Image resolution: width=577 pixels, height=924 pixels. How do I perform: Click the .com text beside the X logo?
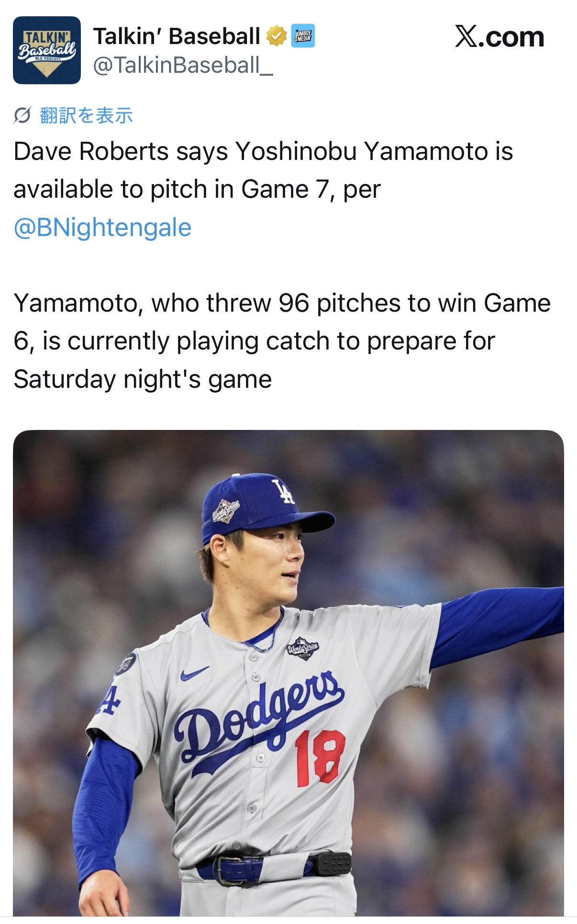[512, 37]
